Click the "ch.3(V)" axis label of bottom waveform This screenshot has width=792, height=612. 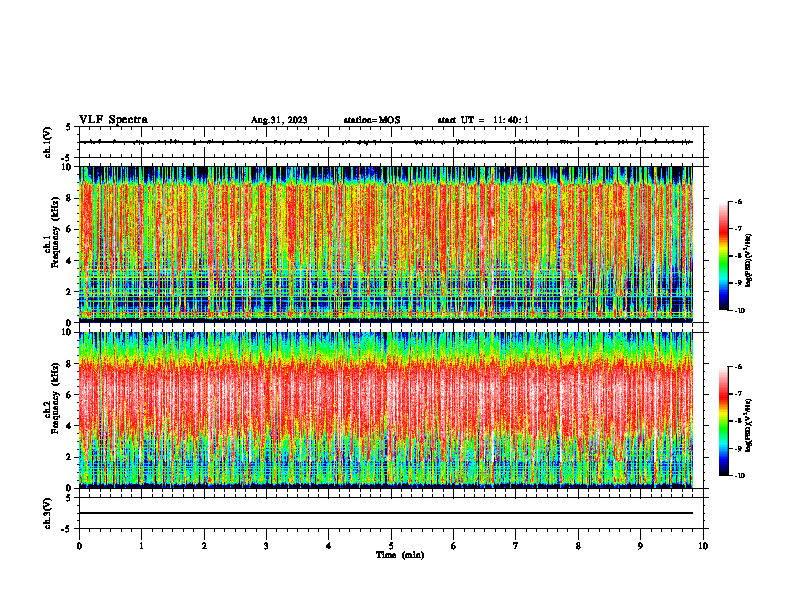point(48,513)
